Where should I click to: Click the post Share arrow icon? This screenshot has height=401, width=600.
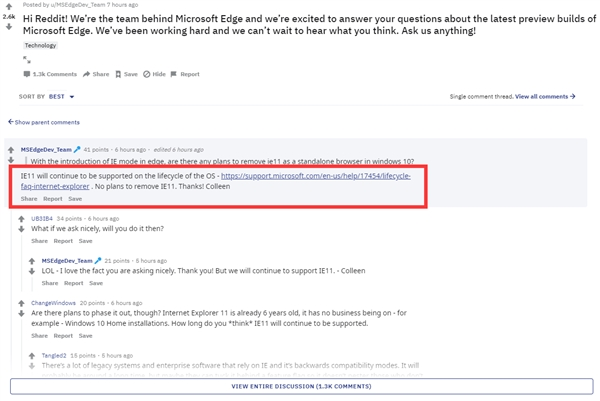pyautogui.click(x=87, y=74)
